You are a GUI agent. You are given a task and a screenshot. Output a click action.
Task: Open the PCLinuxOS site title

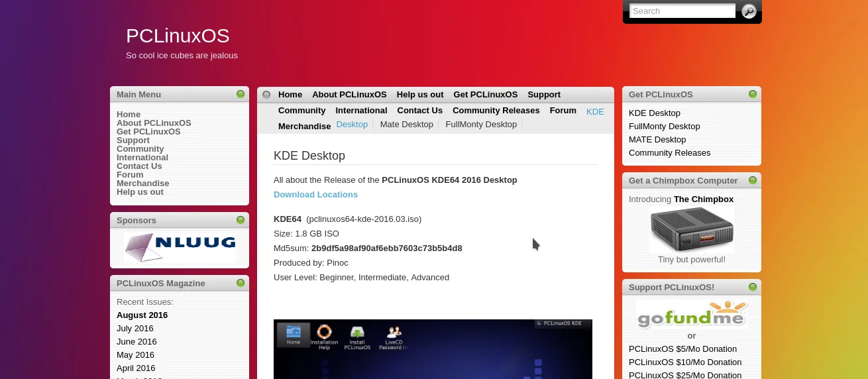(x=178, y=36)
